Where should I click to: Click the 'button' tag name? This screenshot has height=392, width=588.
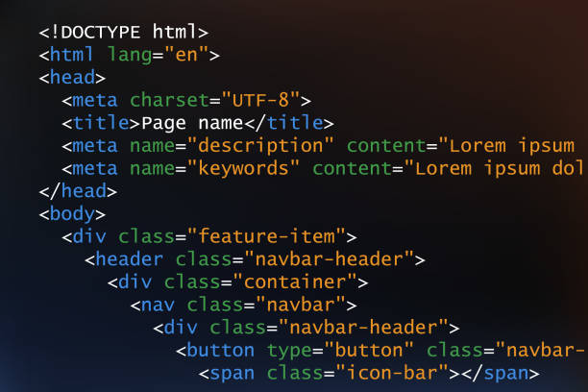point(221,351)
